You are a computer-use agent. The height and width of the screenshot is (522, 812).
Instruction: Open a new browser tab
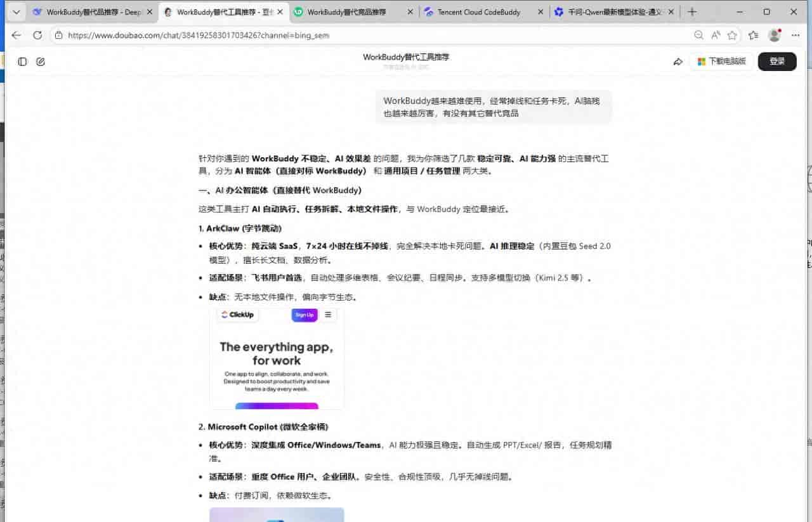692,12
